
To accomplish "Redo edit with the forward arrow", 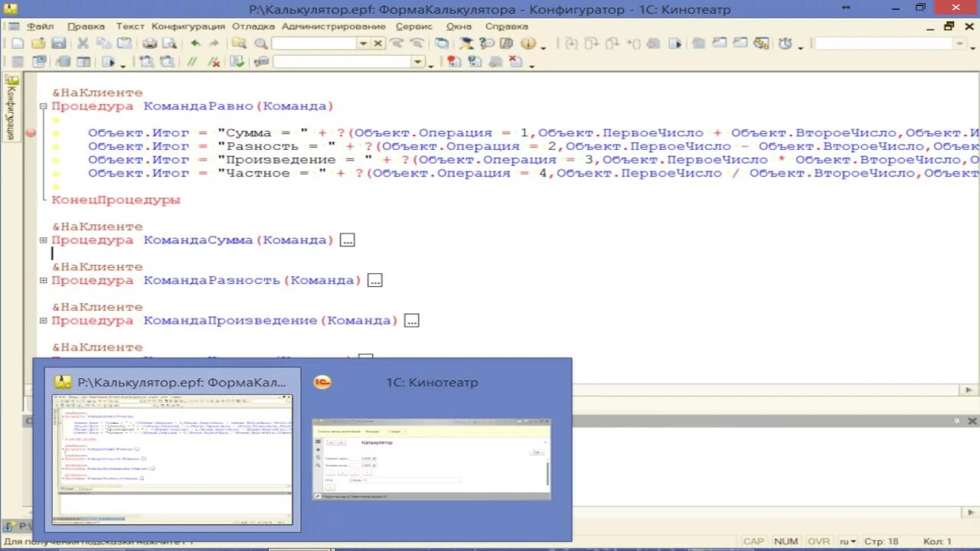I will [214, 44].
